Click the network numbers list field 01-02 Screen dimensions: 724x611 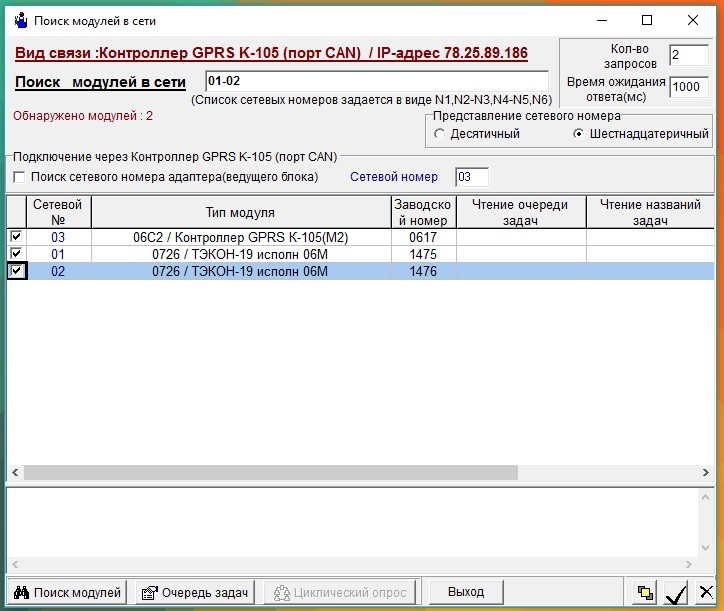click(377, 81)
